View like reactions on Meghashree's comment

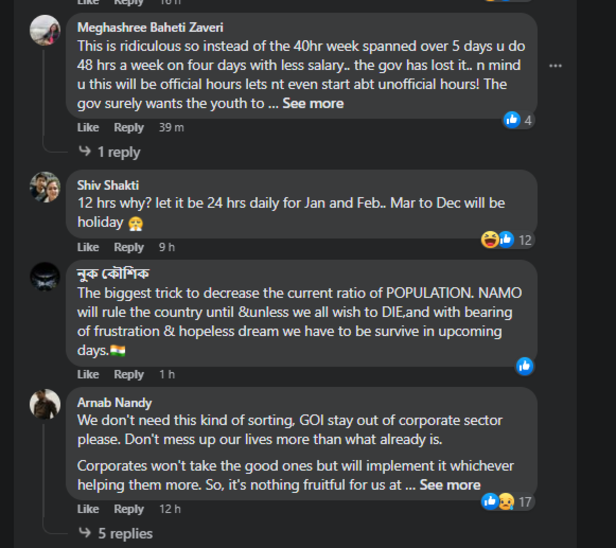512,120
